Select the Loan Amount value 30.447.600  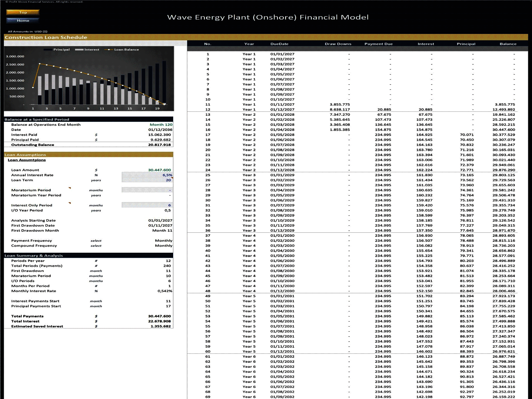tap(160, 170)
